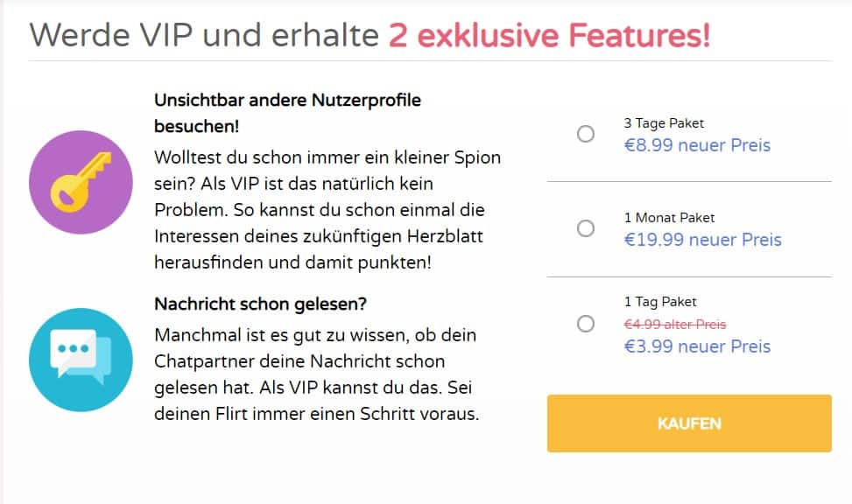
Task: Click the chat bubbles icon in blue circle
Action: pyautogui.click(x=81, y=360)
